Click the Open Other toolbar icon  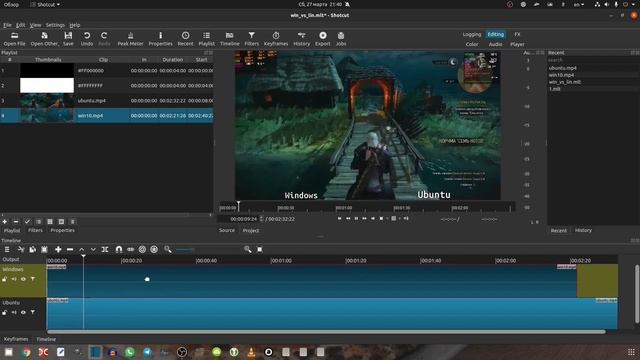(44, 39)
